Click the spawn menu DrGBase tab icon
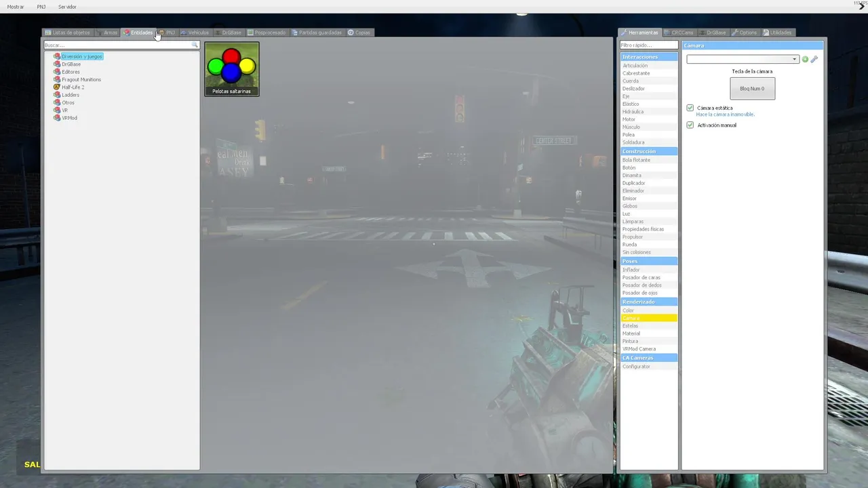Image resolution: width=868 pixels, height=488 pixels. click(218, 33)
